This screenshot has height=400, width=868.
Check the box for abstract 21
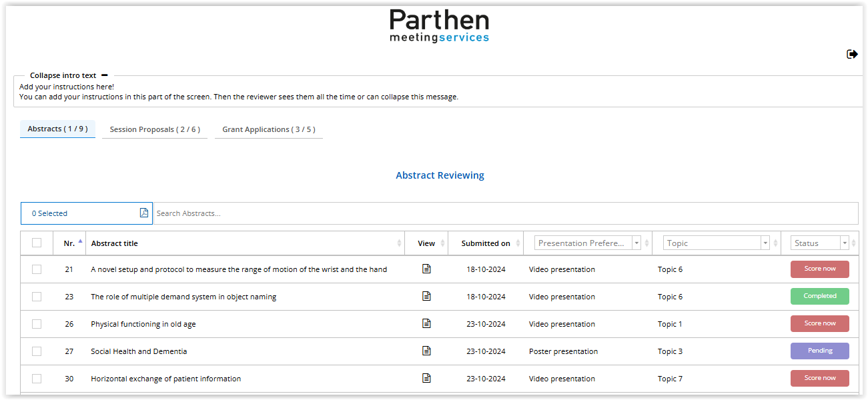[37, 269]
